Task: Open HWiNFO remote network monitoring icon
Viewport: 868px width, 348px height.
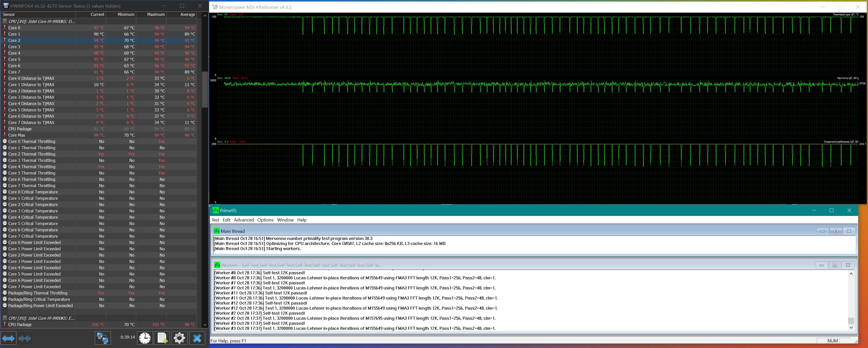Action: [x=102, y=338]
